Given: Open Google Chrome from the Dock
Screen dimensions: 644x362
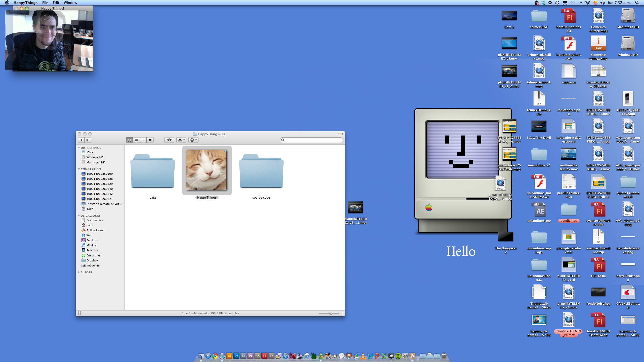Looking at the screenshot, I should [215, 356].
